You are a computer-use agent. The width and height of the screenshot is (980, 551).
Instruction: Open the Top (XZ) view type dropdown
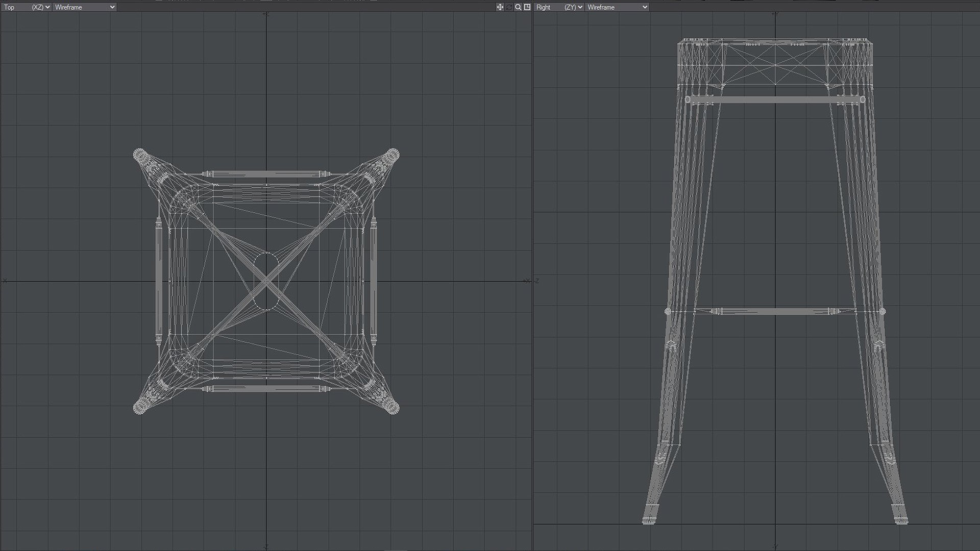point(26,7)
